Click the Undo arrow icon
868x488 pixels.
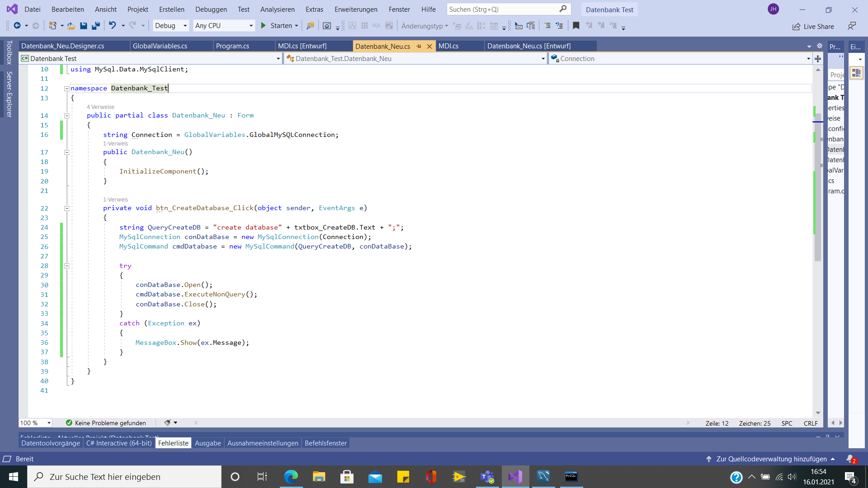click(113, 26)
